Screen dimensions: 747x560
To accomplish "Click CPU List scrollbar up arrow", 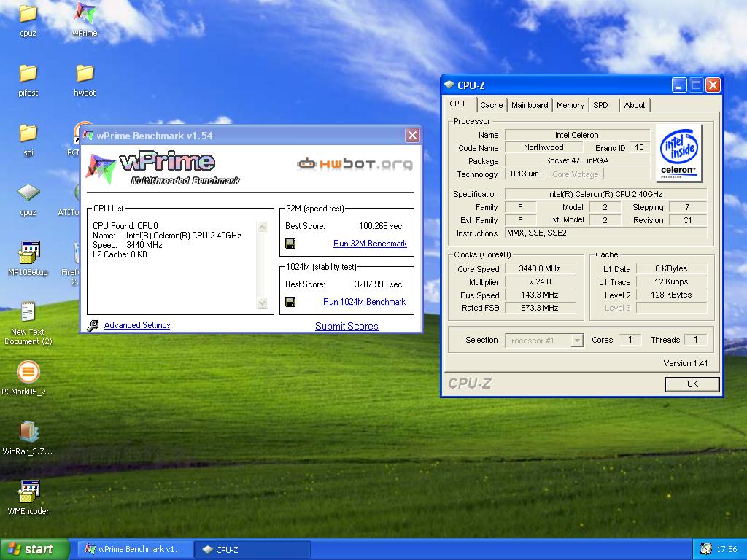I will pos(263,227).
